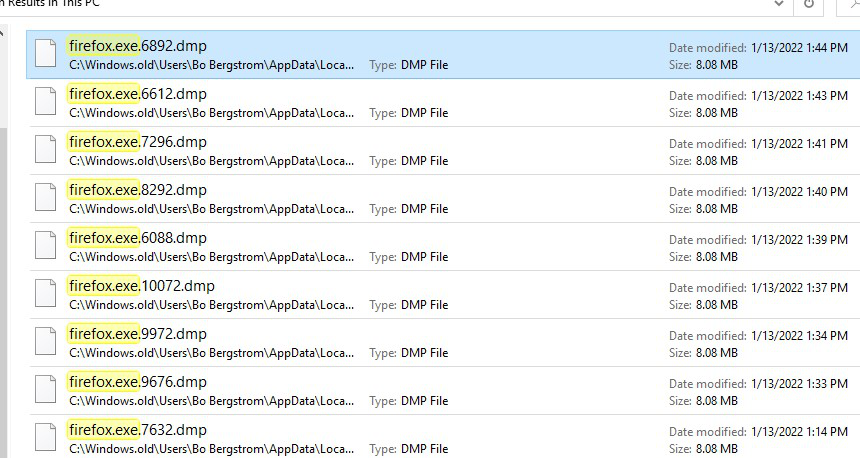Click date modified 1/13/2022 1:14 PM

[x=799, y=432]
